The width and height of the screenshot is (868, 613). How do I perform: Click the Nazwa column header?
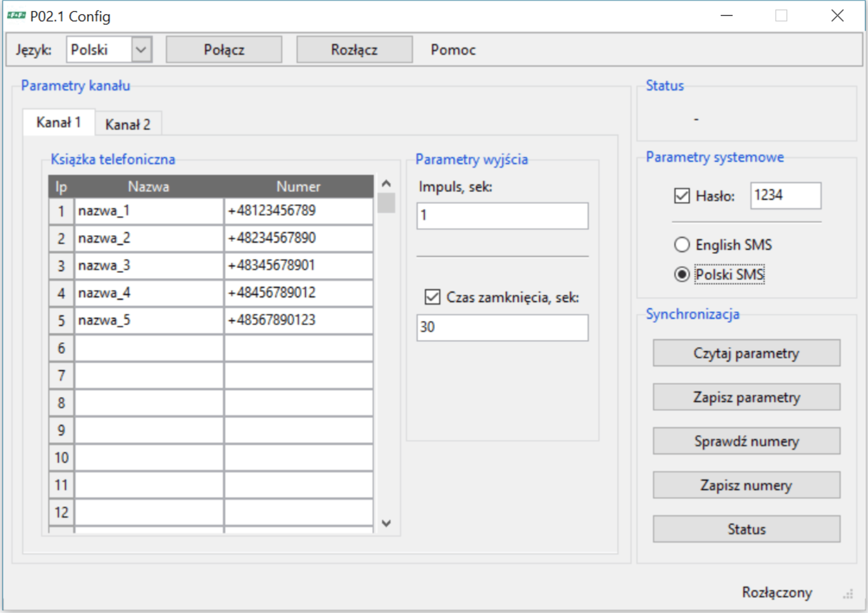click(x=149, y=186)
